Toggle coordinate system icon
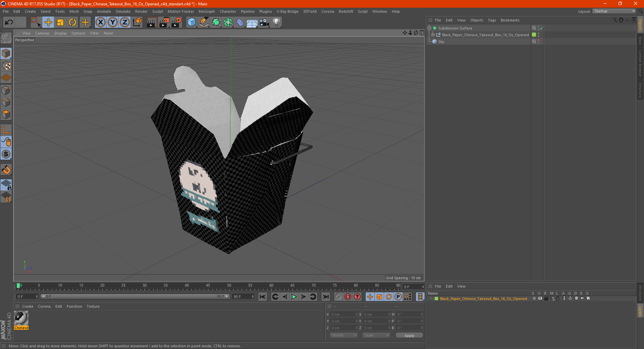Viewport: 644px width, 349px height. [x=137, y=22]
